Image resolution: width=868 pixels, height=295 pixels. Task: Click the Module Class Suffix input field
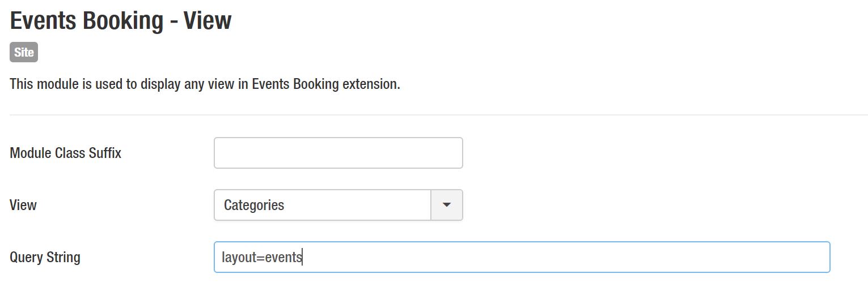(x=338, y=153)
